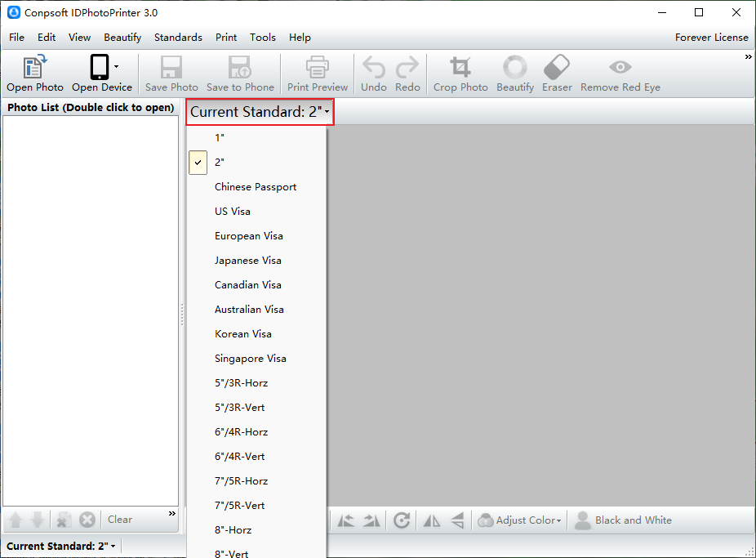Screen dimensions: 756x558
Task: Collapse the large Current Standard: 2" dropdown header
Action: pyautogui.click(x=260, y=112)
